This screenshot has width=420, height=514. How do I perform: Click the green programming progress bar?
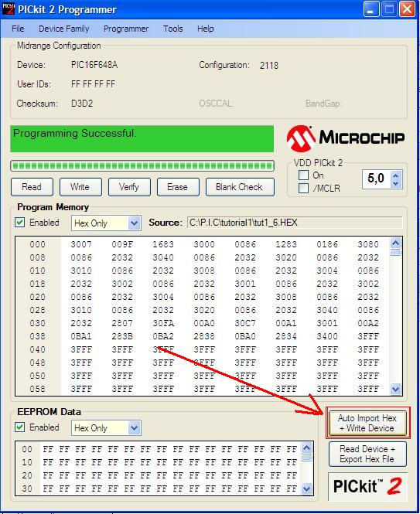pyautogui.click(x=142, y=166)
